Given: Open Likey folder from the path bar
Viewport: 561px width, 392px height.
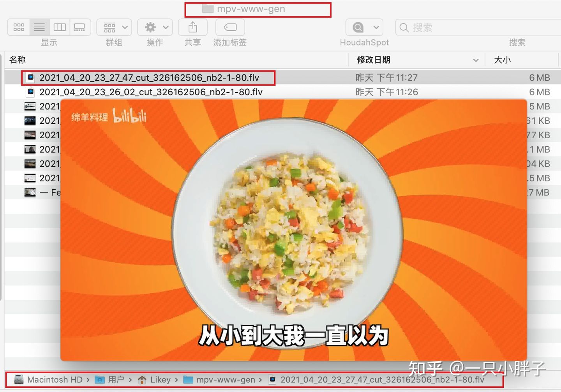Looking at the screenshot, I should (160, 380).
